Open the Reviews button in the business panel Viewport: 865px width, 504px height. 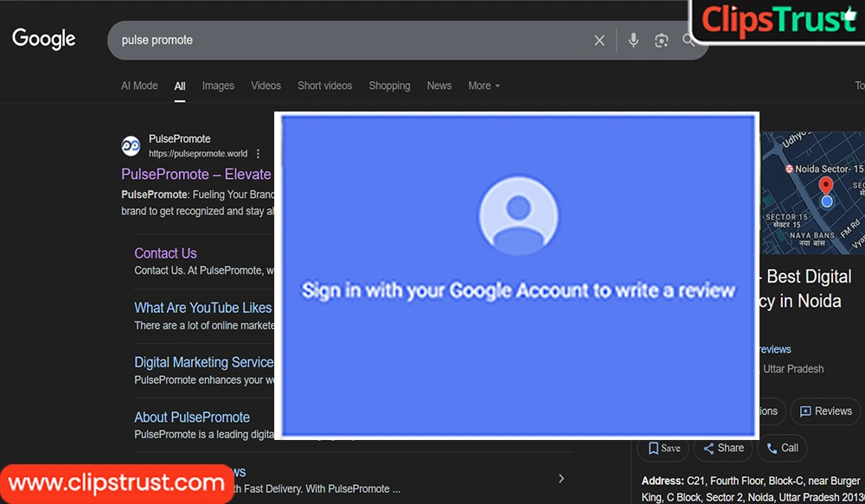[826, 411]
